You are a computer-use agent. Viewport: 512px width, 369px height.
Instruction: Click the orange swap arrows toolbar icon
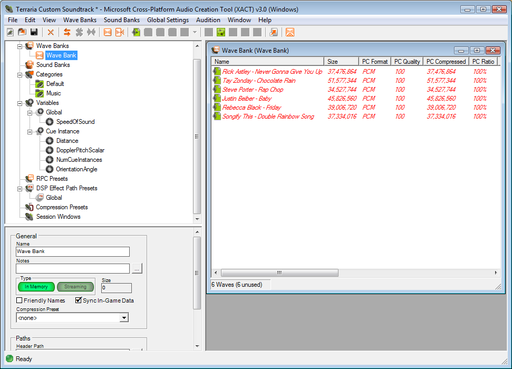click(x=67, y=32)
